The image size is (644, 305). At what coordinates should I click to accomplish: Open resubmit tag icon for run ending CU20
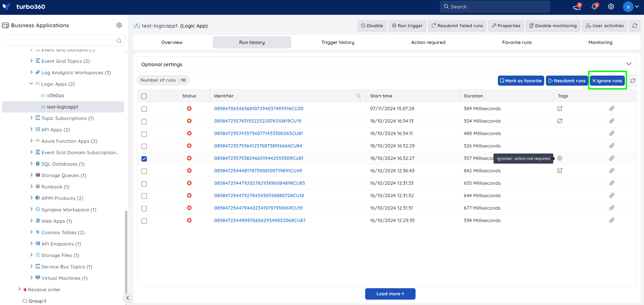pos(560,108)
